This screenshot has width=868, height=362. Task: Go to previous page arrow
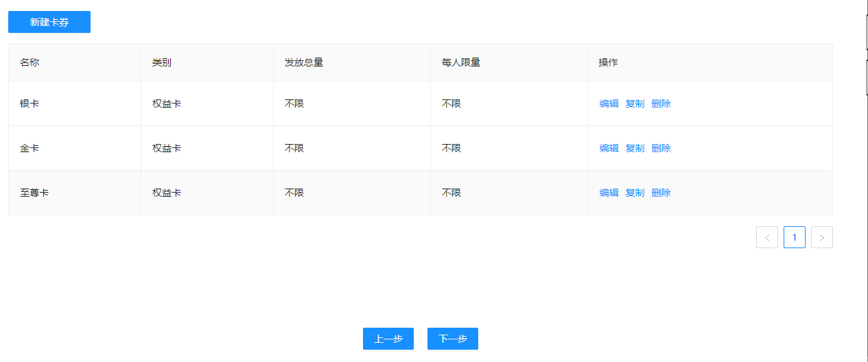(766, 237)
